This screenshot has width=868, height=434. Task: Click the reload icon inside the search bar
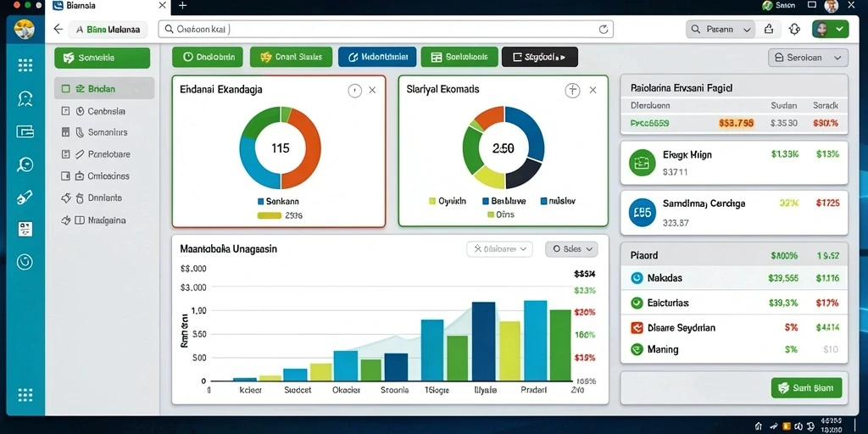coord(604,30)
